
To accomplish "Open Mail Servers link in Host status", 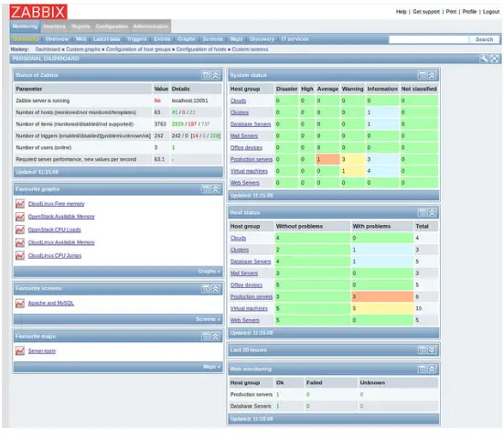I will pos(244,274).
